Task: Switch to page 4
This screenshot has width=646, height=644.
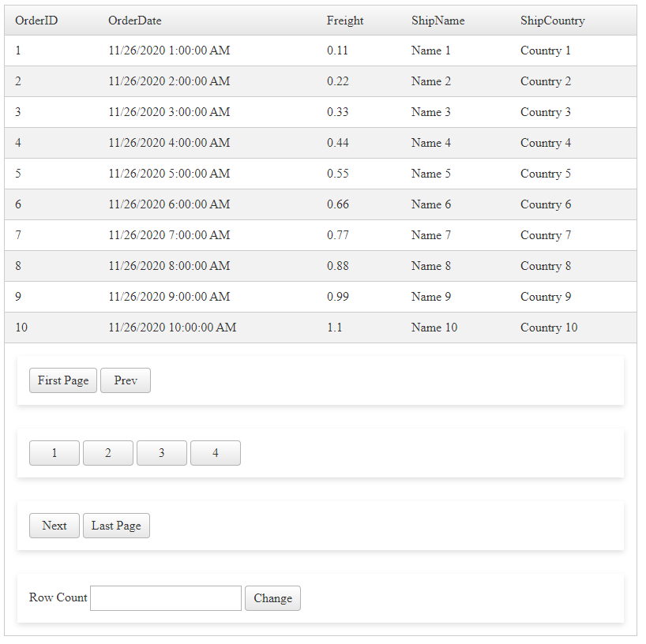Action: [216, 453]
